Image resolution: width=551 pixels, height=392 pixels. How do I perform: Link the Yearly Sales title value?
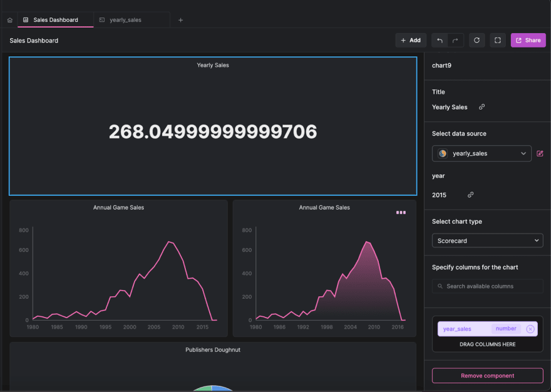481,107
